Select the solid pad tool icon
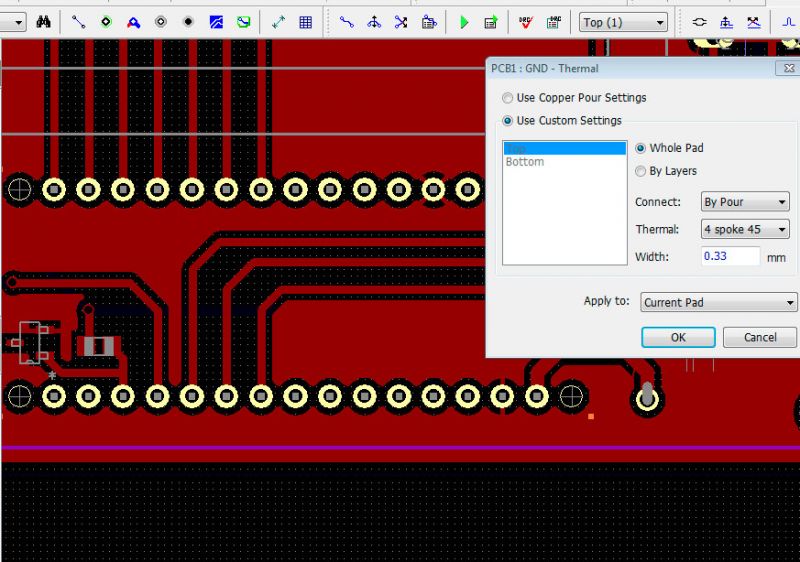 188,22
